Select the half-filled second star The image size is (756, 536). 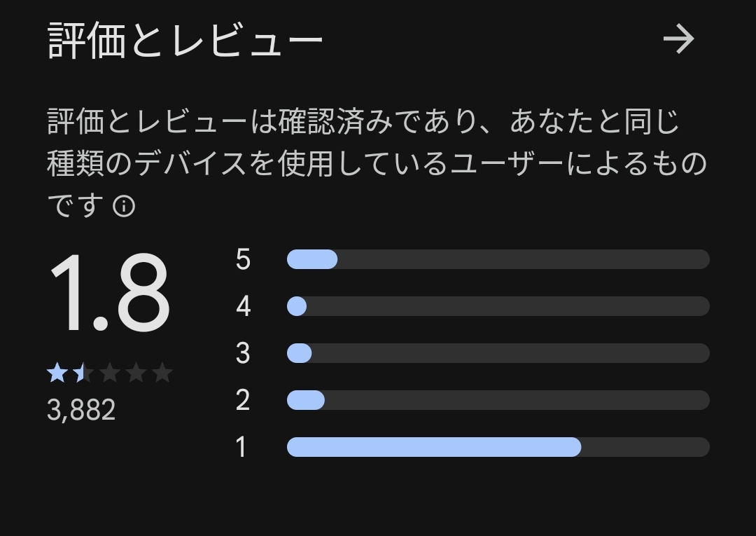(83, 373)
